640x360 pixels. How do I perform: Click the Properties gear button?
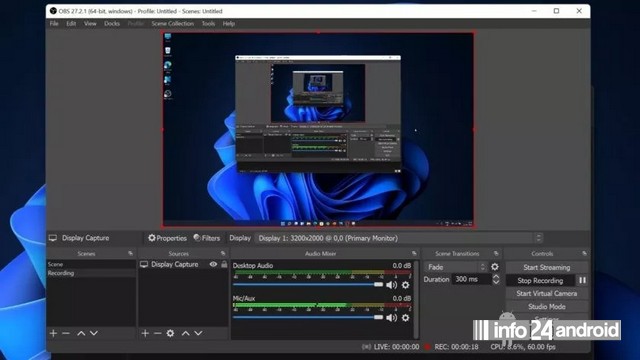pyautogui.click(x=167, y=238)
